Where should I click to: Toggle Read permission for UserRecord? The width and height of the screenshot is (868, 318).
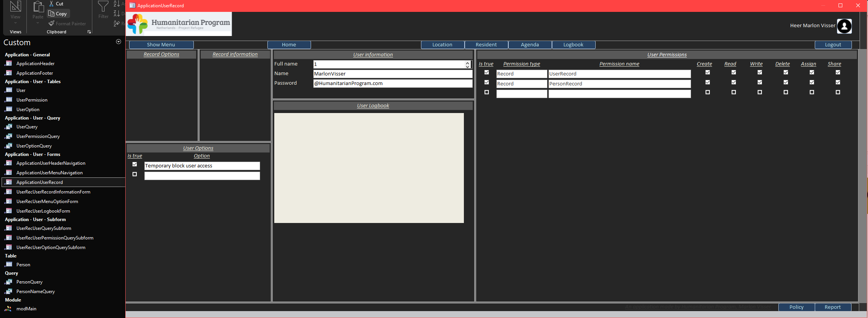coord(734,72)
